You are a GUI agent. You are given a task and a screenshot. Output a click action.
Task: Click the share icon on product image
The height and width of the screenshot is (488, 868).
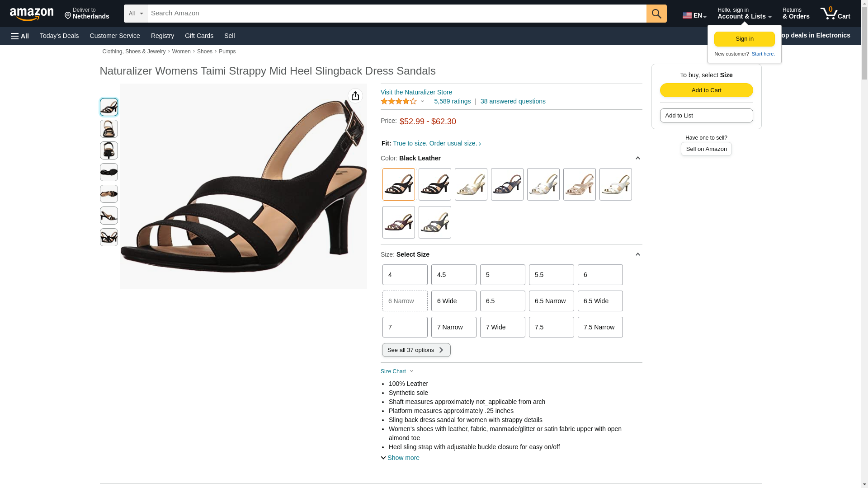355,96
